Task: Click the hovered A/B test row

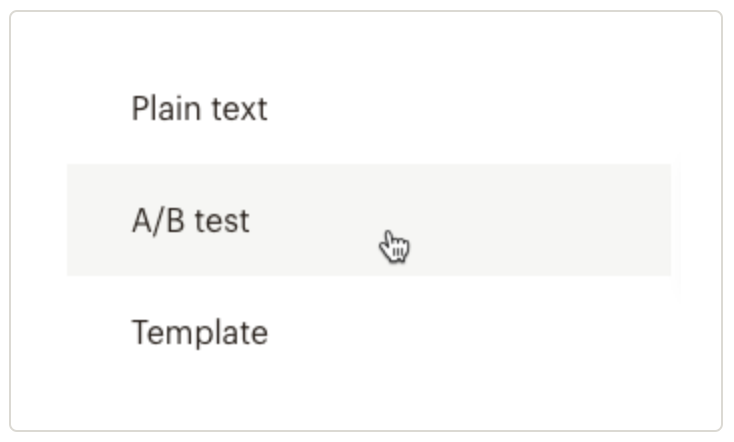Action: coord(190,220)
